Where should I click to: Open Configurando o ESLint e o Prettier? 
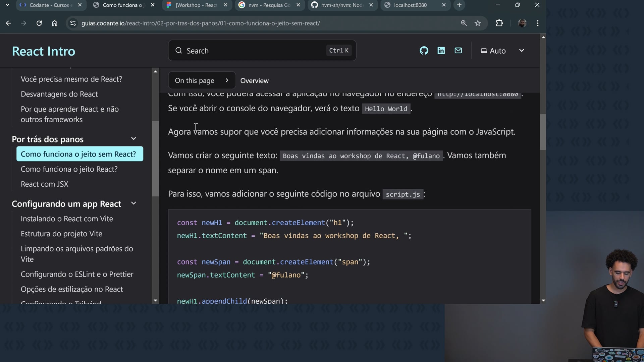(x=77, y=274)
